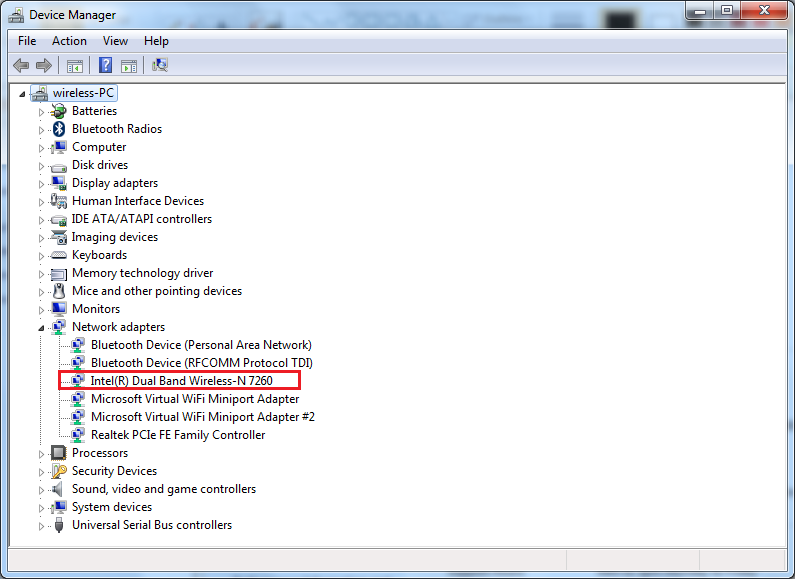Viewport: 795px width, 579px height.
Task: Select the Computer category label
Action: coord(99,147)
